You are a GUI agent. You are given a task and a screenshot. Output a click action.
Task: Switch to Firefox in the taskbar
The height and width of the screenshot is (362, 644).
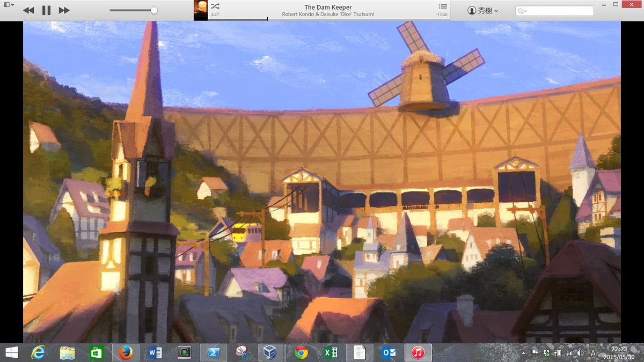pyautogui.click(x=126, y=352)
